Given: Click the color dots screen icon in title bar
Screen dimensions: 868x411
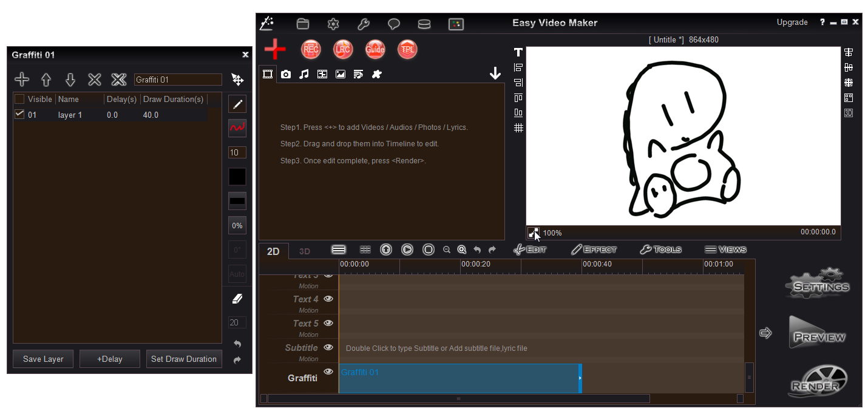Looking at the screenshot, I should 456,24.
